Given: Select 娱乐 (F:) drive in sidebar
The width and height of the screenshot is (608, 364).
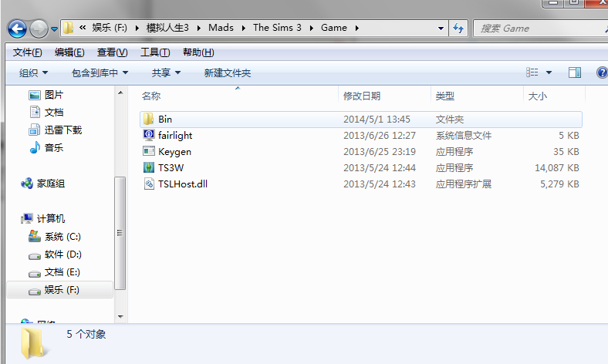Looking at the screenshot, I should point(59,289).
